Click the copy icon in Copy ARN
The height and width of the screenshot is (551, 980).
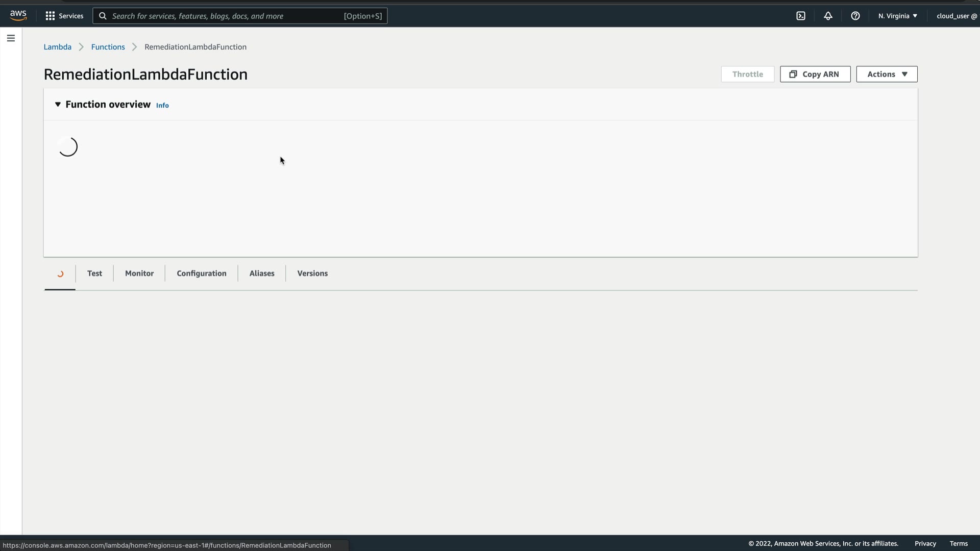[793, 74]
